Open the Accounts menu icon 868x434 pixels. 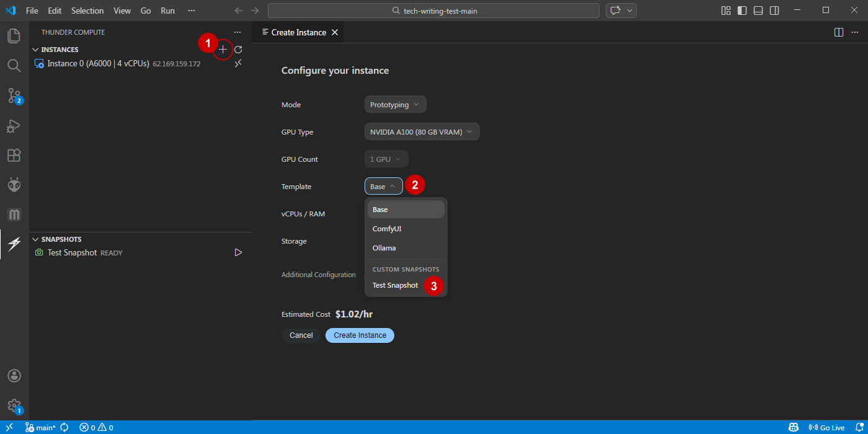(x=14, y=376)
